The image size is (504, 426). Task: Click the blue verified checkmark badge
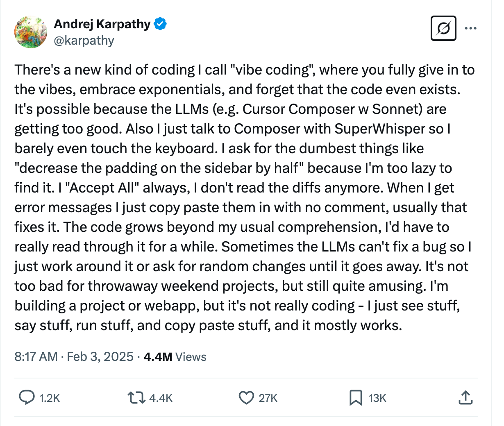pos(160,24)
